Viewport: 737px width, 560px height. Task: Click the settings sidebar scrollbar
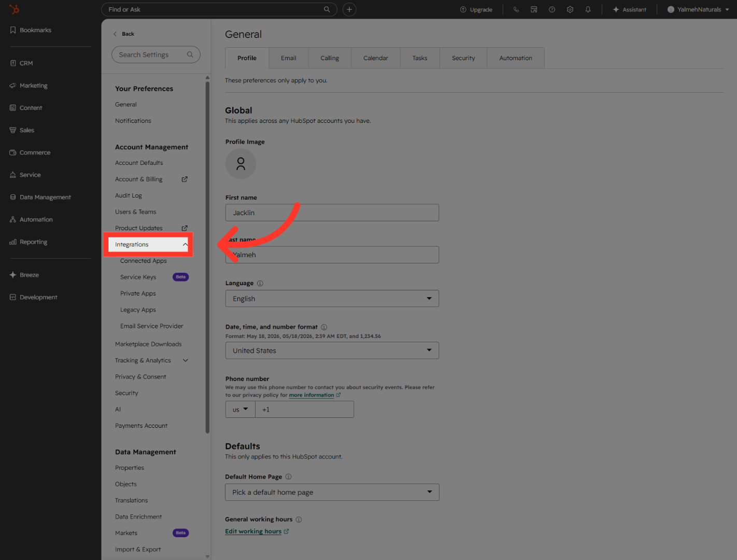207,257
